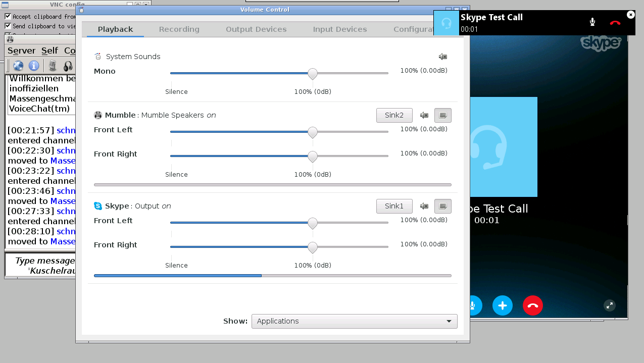Mute the Mumble playback stream
This screenshot has height=363, width=644.
point(424,115)
